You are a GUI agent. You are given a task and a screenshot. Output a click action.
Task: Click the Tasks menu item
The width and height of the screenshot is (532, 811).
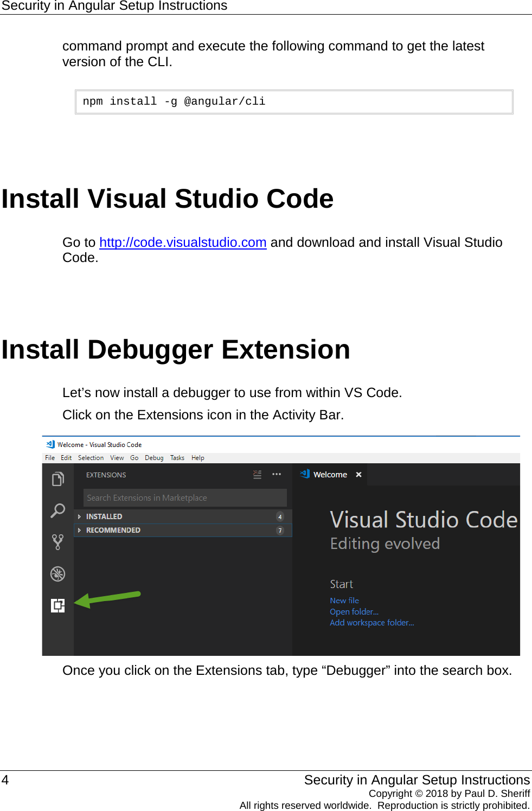click(x=177, y=457)
